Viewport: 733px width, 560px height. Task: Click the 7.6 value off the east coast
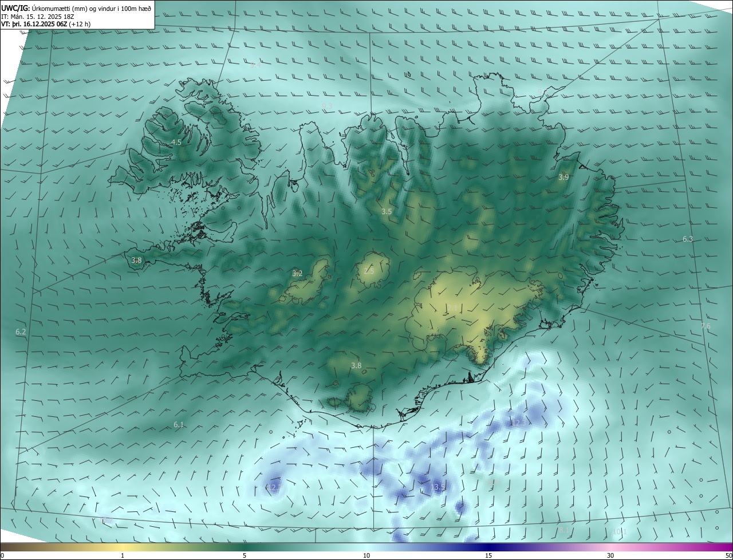(706, 326)
